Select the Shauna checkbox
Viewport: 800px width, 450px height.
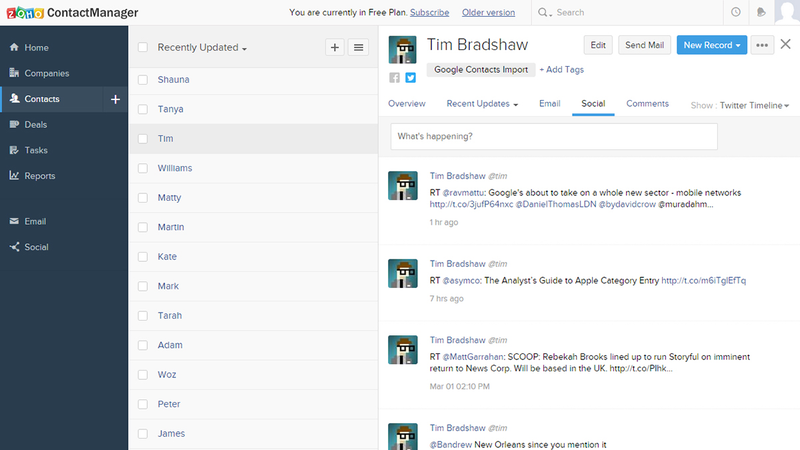point(143,80)
